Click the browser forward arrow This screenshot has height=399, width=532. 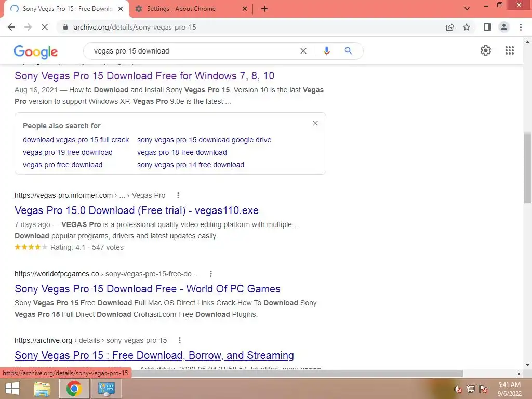click(x=28, y=27)
